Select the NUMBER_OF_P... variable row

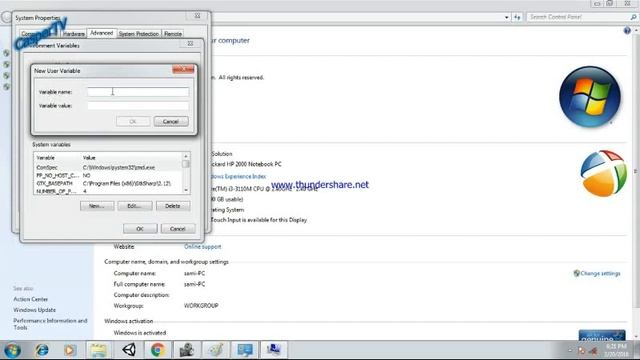(x=108, y=191)
